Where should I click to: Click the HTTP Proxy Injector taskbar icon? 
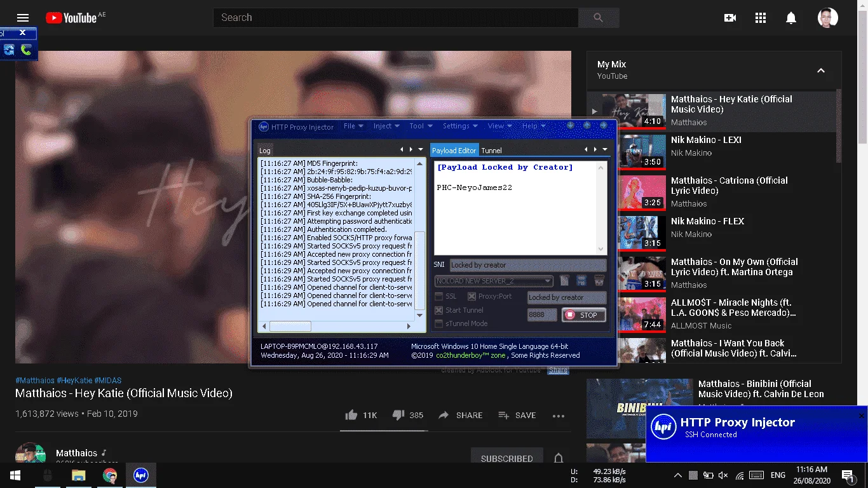pos(141,475)
